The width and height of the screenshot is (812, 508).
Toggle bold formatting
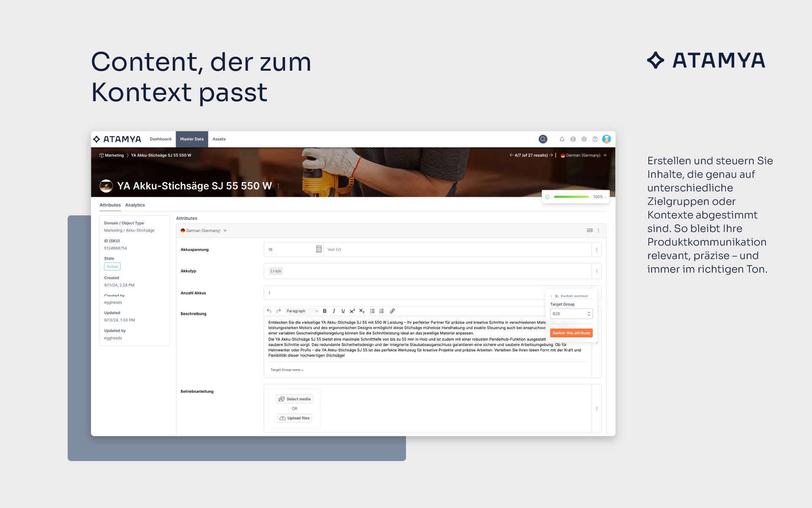[325, 311]
